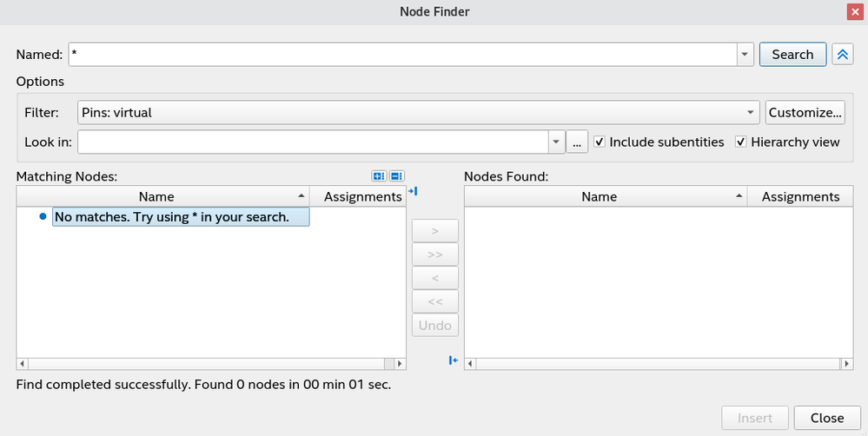
Task: Disable the Hierarchy view checkbox
Action: coord(741,142)
